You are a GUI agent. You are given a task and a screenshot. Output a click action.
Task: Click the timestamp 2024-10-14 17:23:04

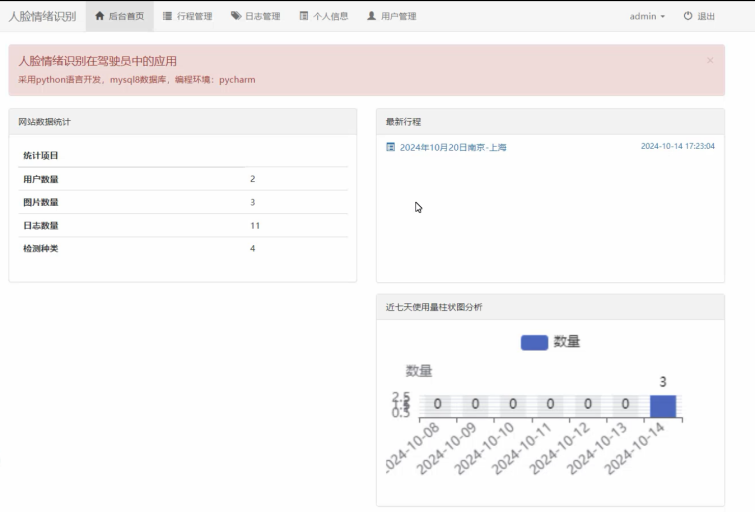[x=677, y=146]
